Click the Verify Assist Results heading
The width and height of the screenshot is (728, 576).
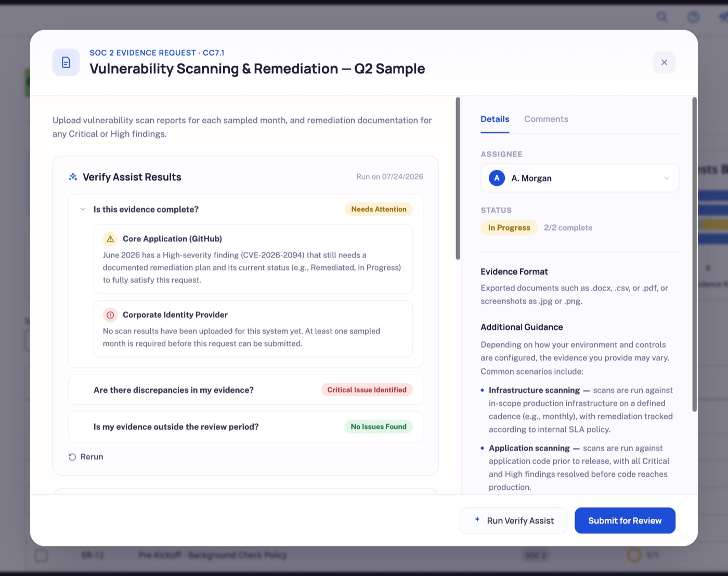tap(132, 177)
